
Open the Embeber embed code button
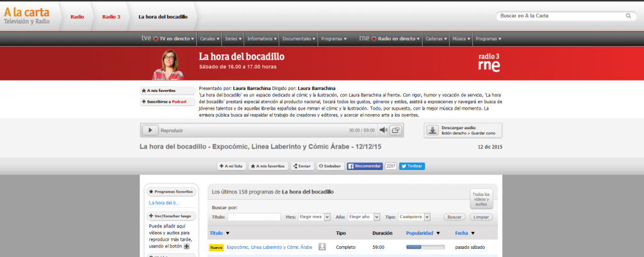(331, 166)
